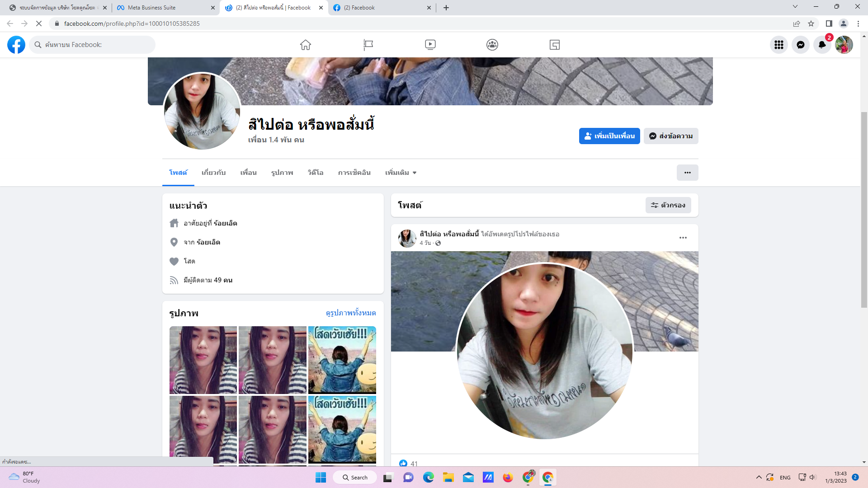This screenshot has height=488, width=868.
Task: Open the Groups icon
Action: coord(492,45)
